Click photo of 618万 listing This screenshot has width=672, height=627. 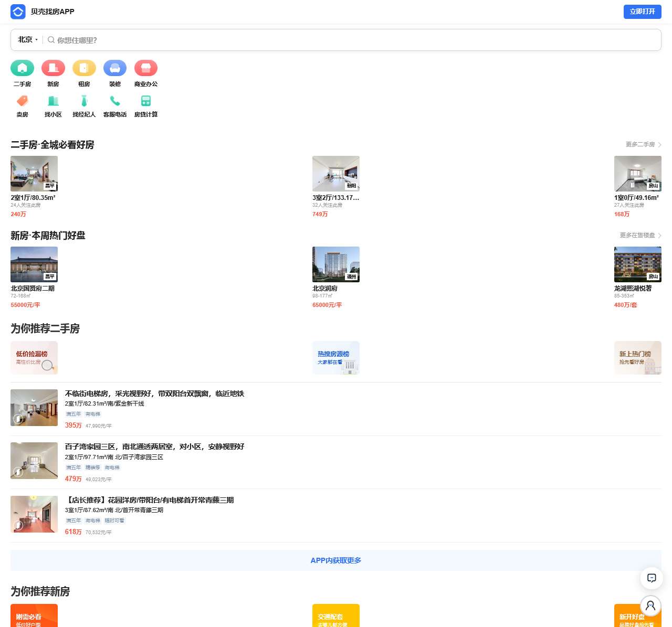(34, 514)
